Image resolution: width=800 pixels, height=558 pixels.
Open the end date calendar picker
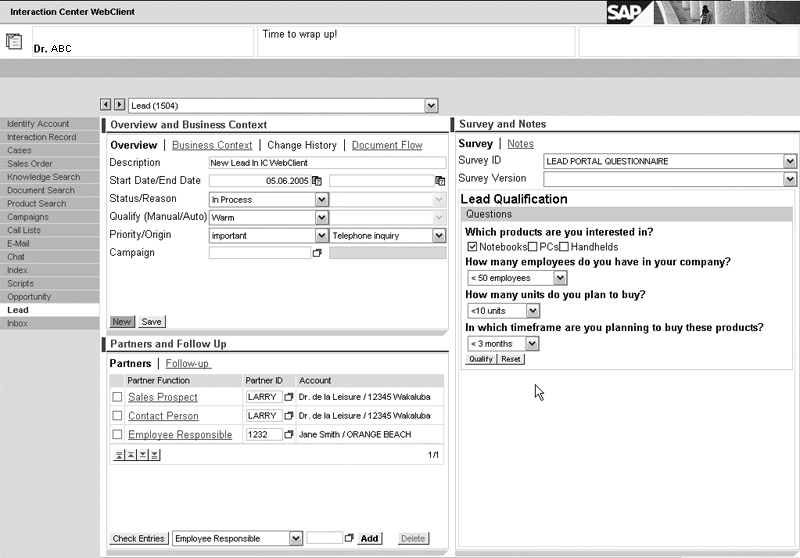click(x=440, y=181)
